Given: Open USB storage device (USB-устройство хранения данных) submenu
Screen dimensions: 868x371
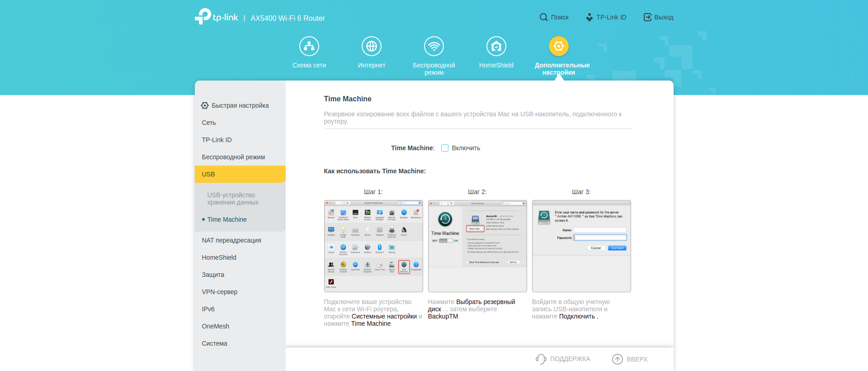Looking at the screenshot, I should pyautogui.click(x=233, y=199).
